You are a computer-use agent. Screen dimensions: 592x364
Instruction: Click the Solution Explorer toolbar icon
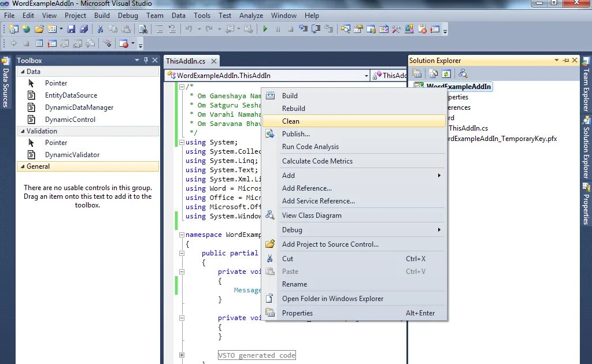click(x=345, y=29)
